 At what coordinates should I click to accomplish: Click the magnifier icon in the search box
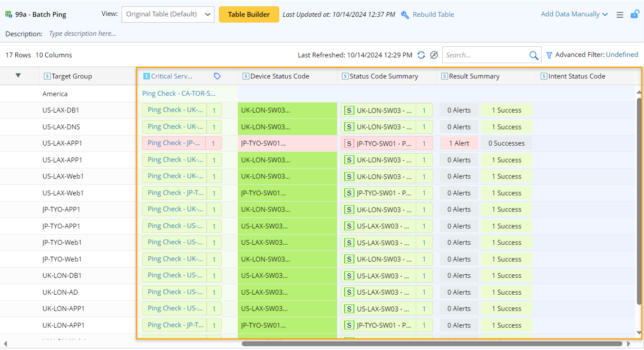click(533, 55)
